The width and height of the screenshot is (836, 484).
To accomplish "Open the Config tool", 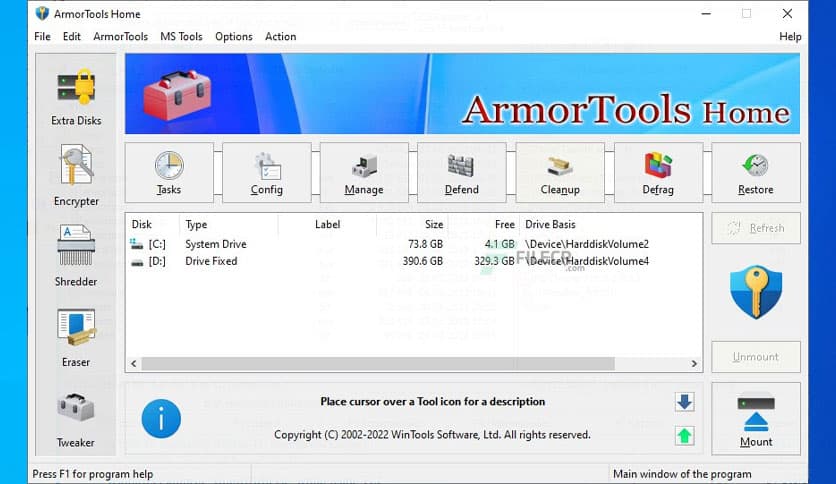I will point(267,173).
